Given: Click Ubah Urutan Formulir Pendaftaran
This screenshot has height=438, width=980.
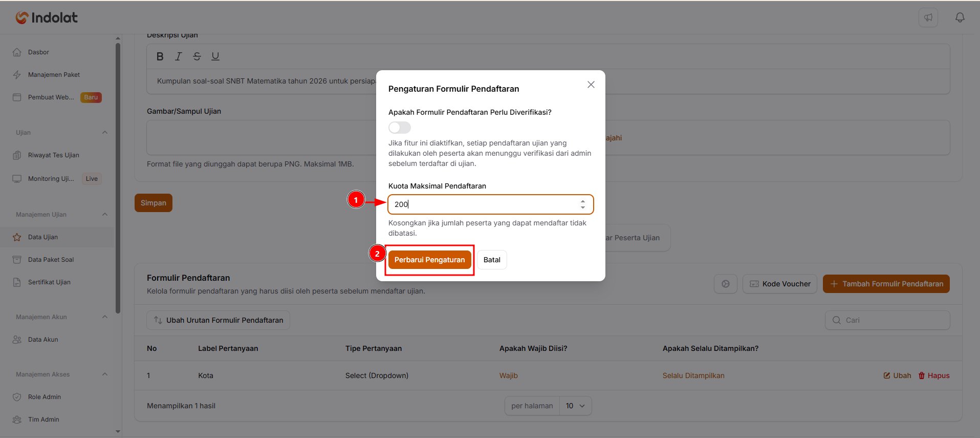Looking at the screenshot, I should (x=219, y=320).
